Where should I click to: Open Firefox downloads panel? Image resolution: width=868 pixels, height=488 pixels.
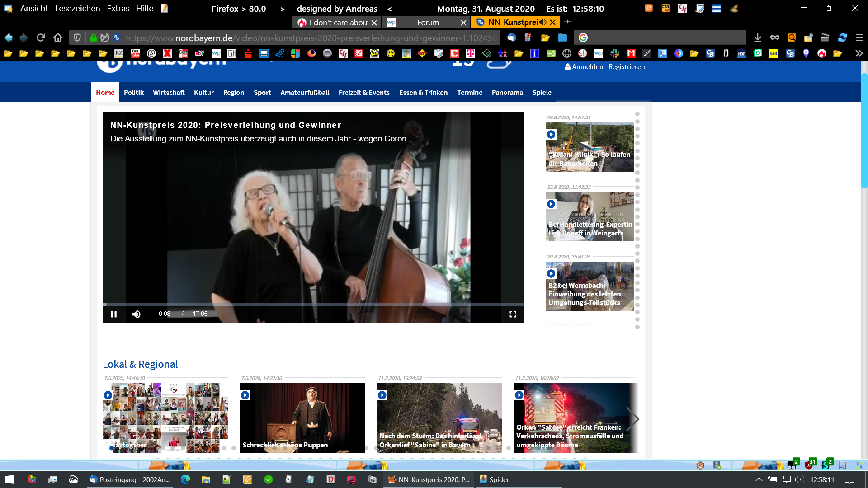click(x=758, y=38)
